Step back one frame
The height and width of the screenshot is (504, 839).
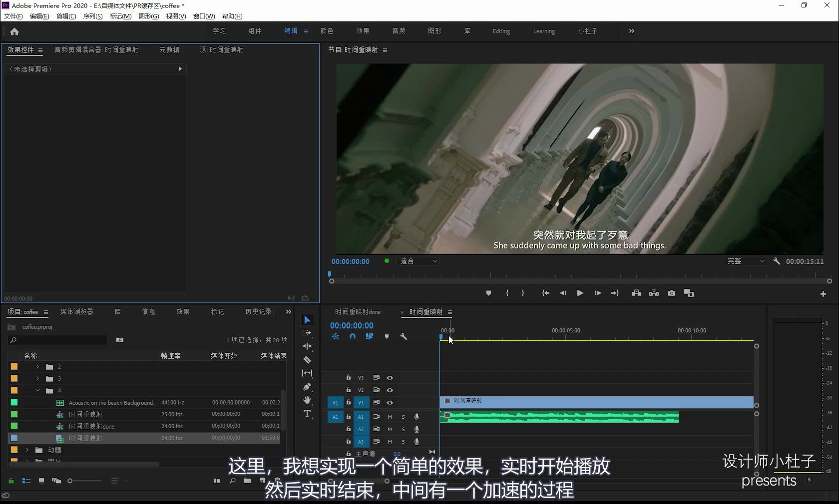pyautogui.click(x=563, y=293)
